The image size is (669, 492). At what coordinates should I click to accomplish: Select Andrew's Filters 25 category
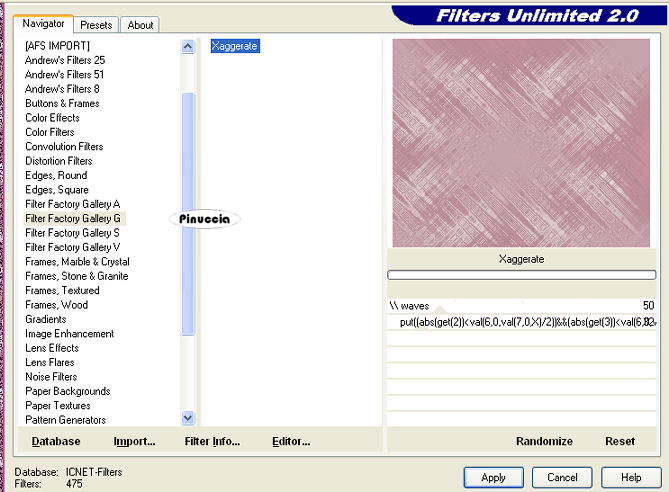[65, 60]
